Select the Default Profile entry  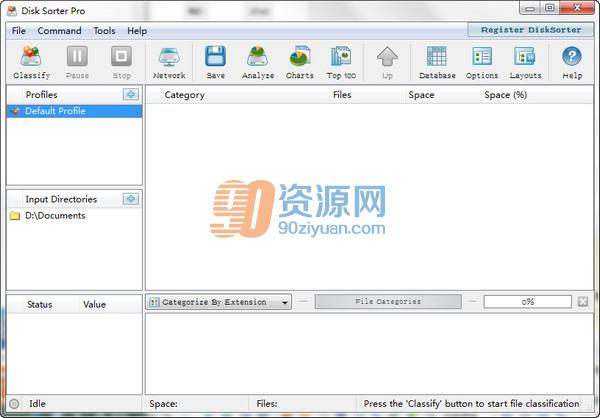click(75, 111)
